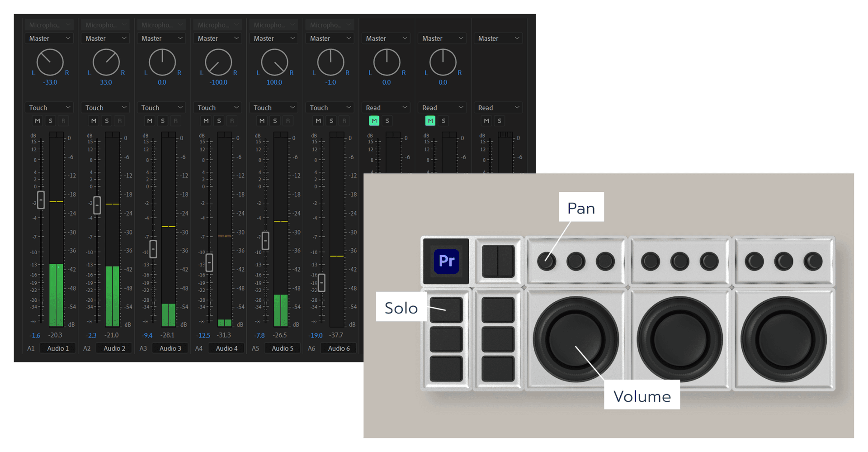Disable the active green Mute on the first Read track
The height and width of the screenshot is (452, 868).
374,120
